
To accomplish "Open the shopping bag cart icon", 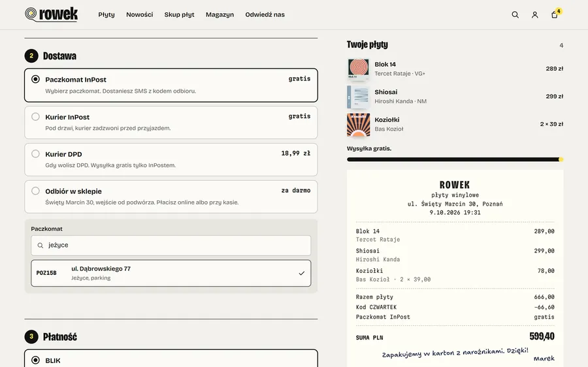I will coord(554,14).
